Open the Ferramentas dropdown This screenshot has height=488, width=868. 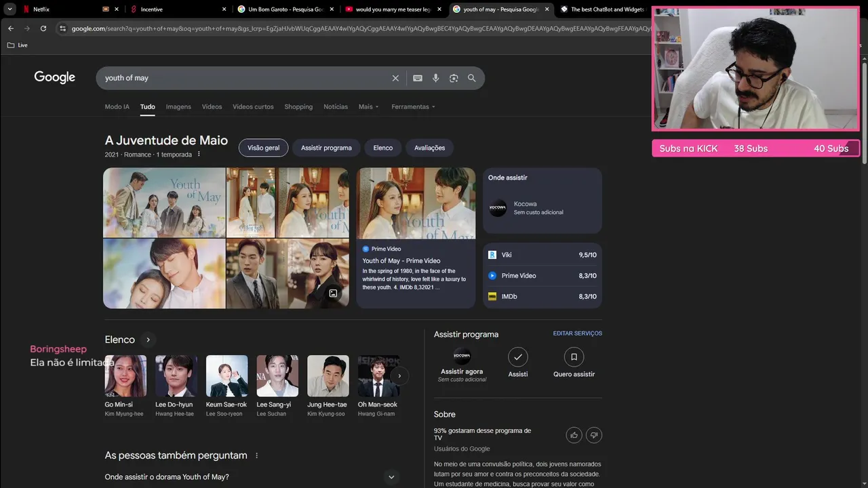[x=413, y=106]
